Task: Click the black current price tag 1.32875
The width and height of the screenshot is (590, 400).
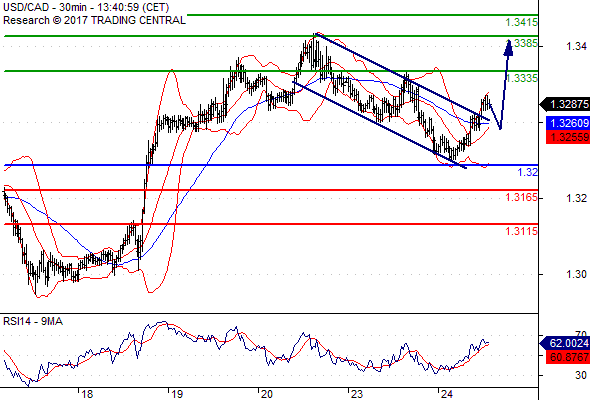Action: (x=565, y=104)
